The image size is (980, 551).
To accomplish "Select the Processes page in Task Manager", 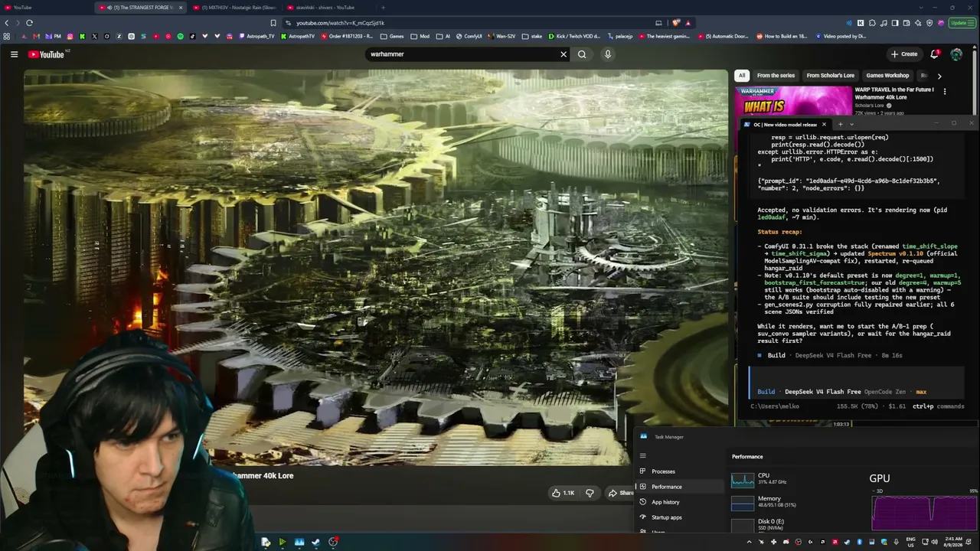I will tap(679, 471).
